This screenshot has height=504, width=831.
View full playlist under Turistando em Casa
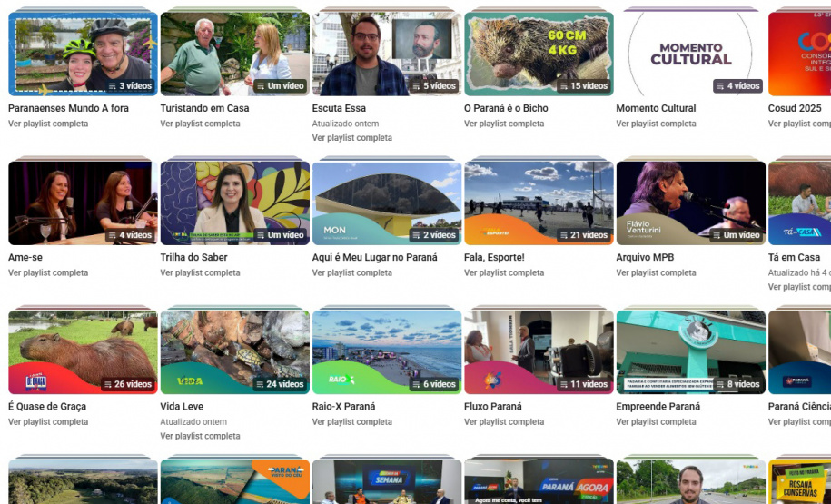tap(201, 124)
